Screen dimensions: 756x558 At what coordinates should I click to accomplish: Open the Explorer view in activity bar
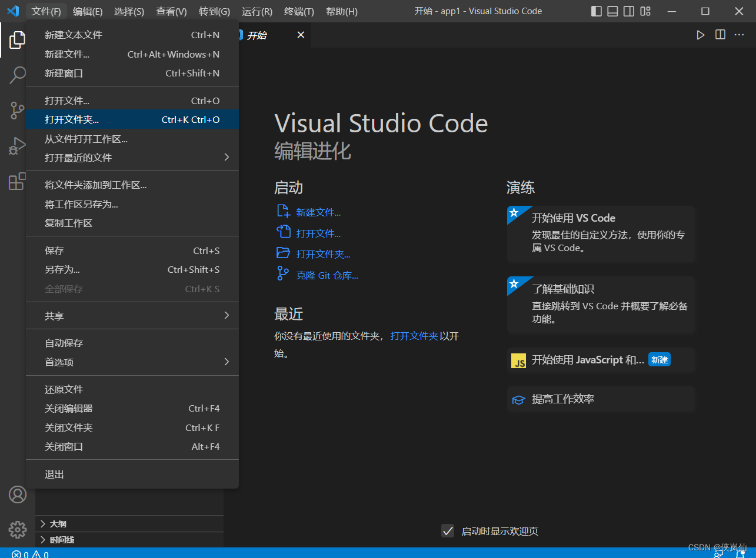pos(17,40)
